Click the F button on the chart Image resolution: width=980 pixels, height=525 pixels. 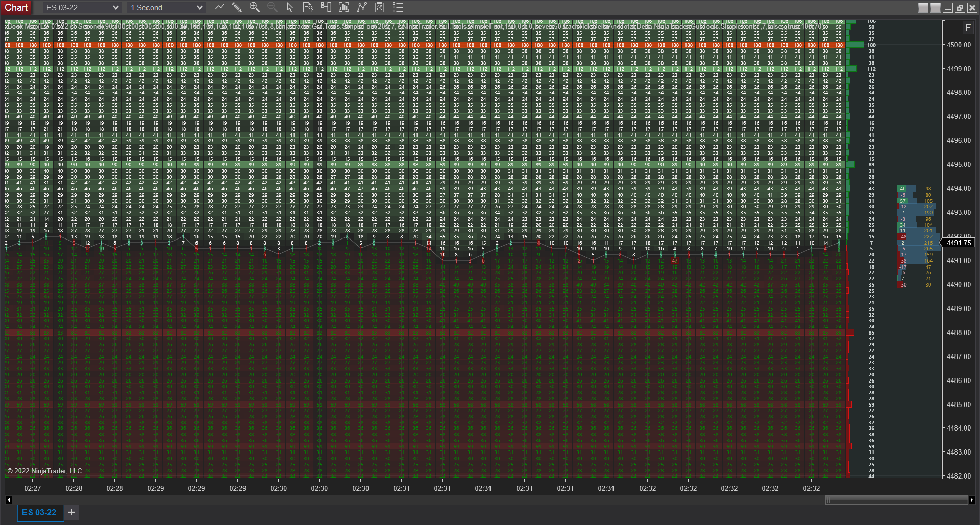pos(968,28)
